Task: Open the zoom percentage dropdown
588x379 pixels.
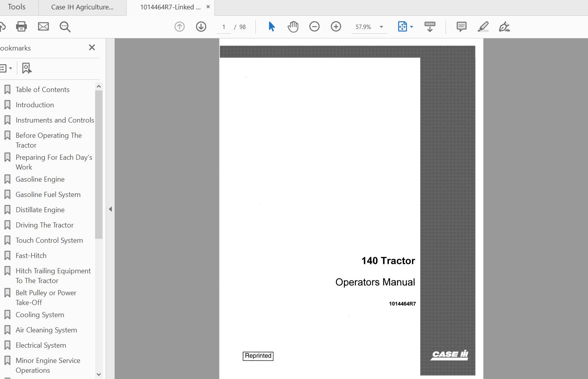Action: 381,27
